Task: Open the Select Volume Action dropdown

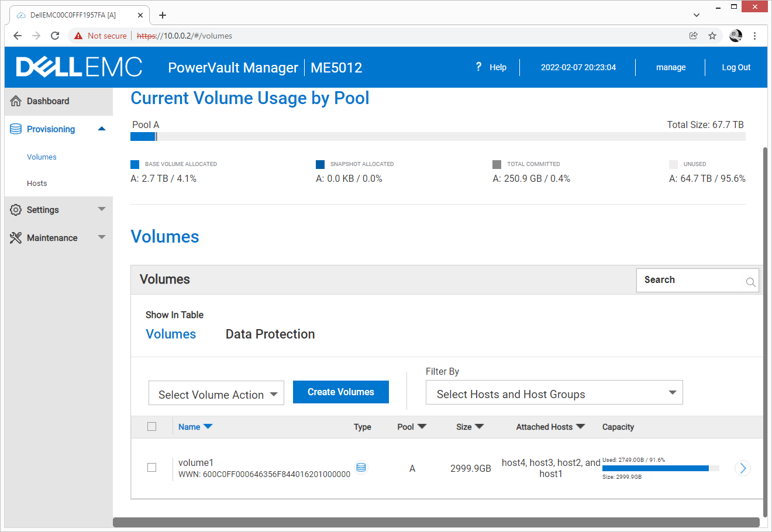Action: point(216,395)
